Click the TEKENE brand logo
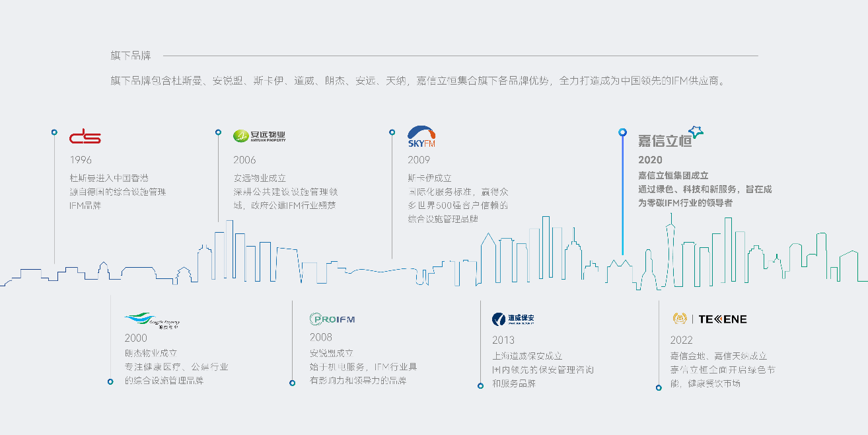The width and height of the screenshot is (868, 435). [x=709, y=319]
